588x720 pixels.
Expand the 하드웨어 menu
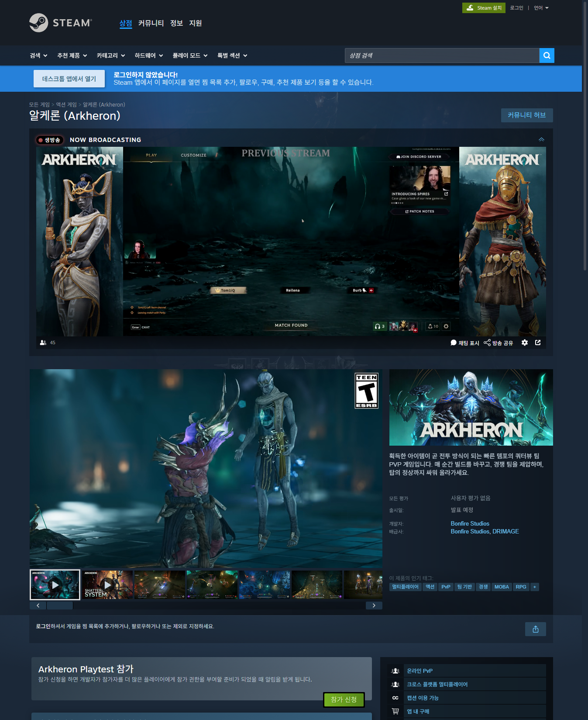tap(149, 55)
